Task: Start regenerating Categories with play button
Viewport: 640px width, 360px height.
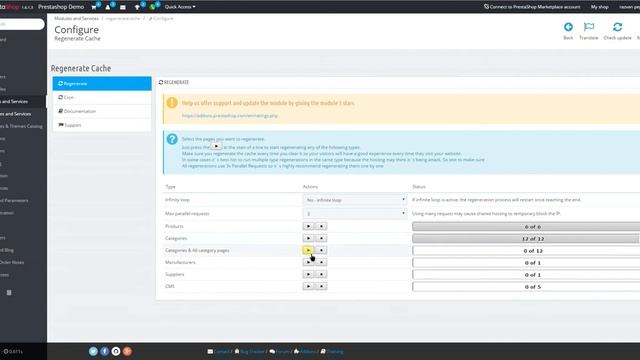Action: [309, 238]
